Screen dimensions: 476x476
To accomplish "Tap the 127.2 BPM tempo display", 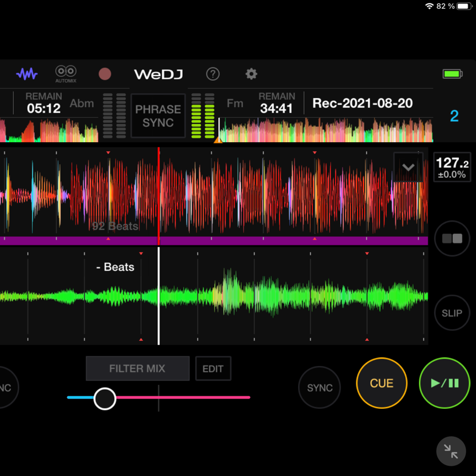I will point(452,167).
